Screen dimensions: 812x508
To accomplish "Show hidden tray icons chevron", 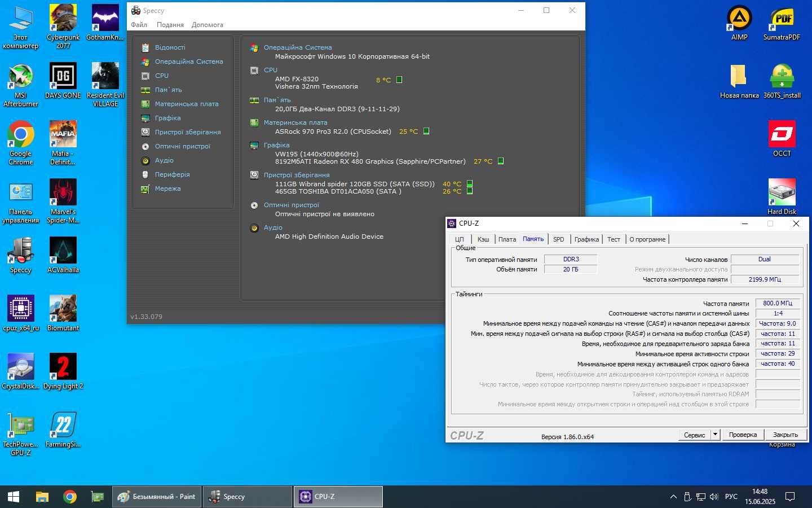I will [673, 497].
